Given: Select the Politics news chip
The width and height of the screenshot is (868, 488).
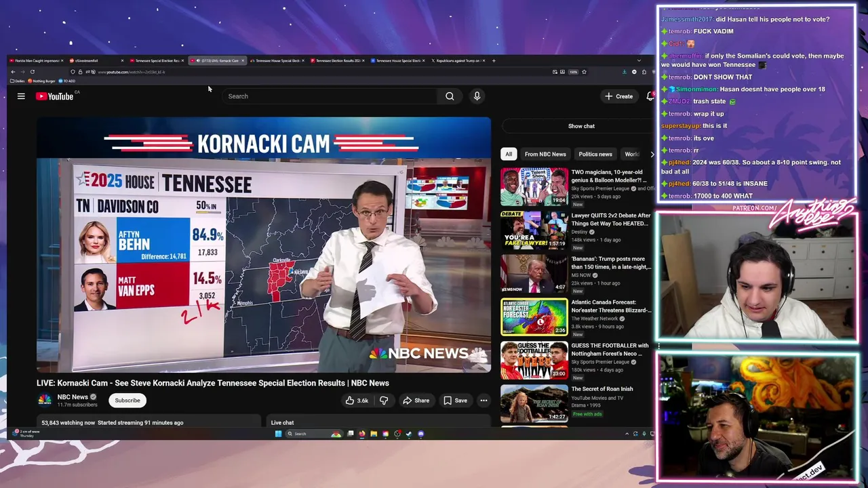Looking at the screenshot, I should tap(595, 154).
